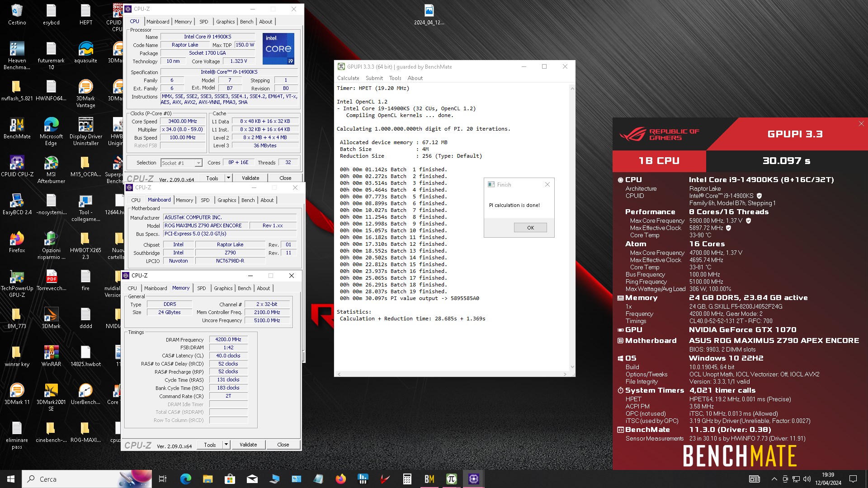Open Opzioni risparmio desktop icon
Viewport: 868px width, 488px height.
pos(51,245)
